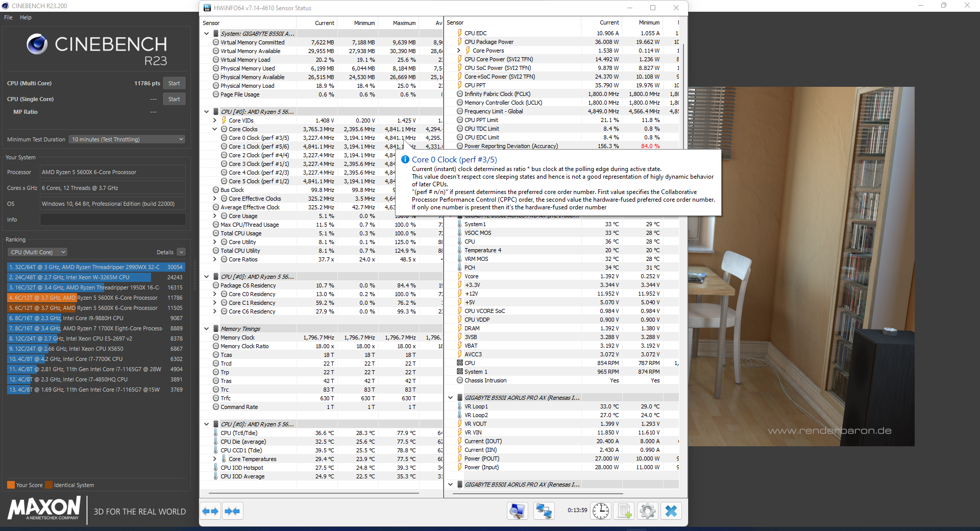Start the CPU (Single Core) test
This screenshot has height=531, width=980.
[174, 99]
